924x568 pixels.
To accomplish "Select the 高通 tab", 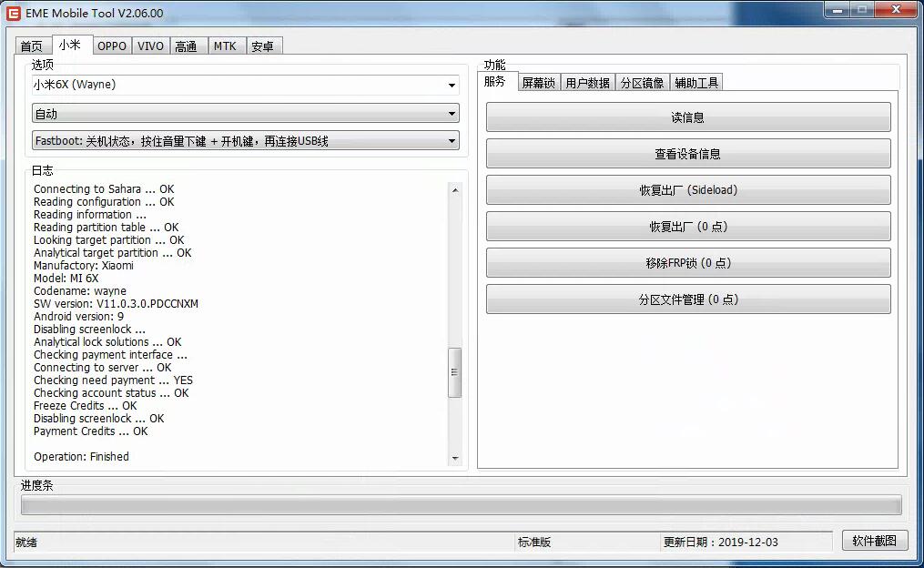I will click(188, 46).
